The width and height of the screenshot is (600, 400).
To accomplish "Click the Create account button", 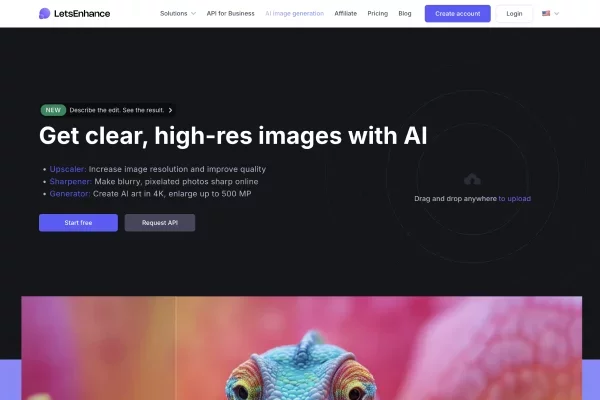I will [x=457, y=13].
